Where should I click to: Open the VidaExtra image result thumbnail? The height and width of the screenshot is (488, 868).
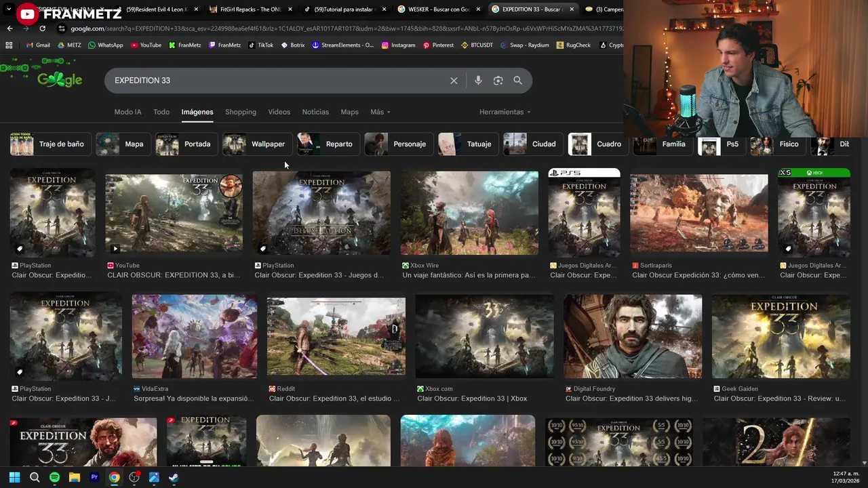click(195, 336)
